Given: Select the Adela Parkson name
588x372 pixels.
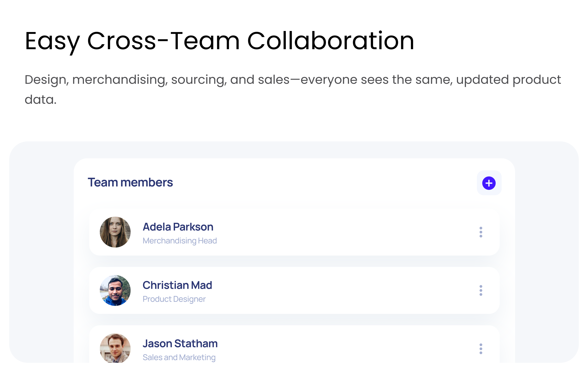Looking at the screenshot, I should (178, 227).
